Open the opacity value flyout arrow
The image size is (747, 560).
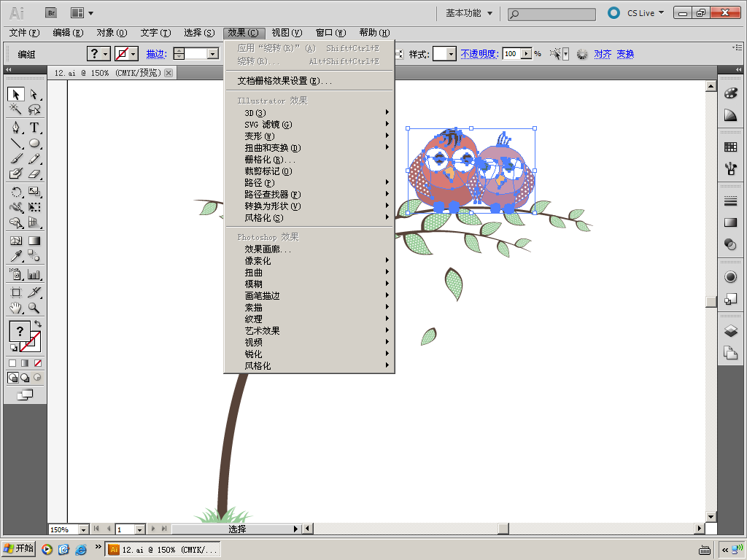point(527,54)
